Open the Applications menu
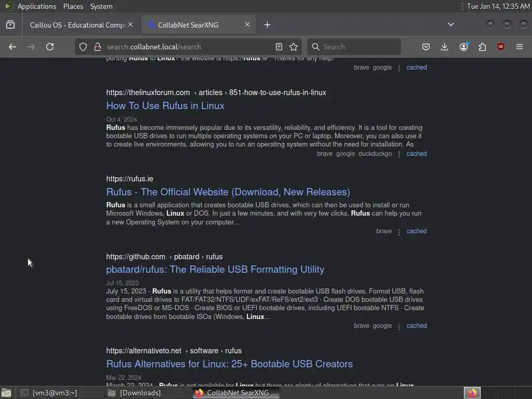 (37, 6)
